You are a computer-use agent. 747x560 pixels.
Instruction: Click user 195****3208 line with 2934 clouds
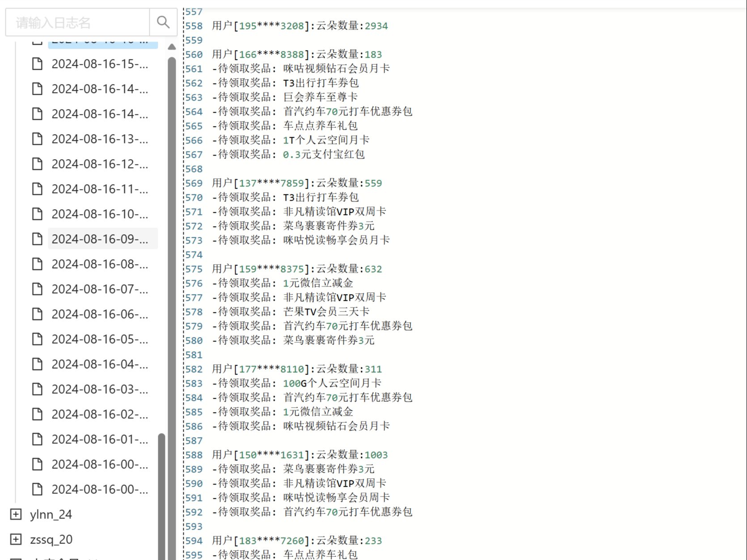coord(300,26)
